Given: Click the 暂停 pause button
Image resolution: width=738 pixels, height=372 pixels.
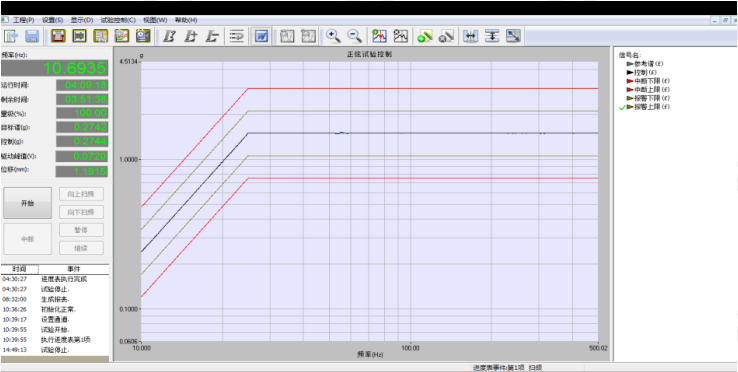Looking at the screenshot, I should pos(81,230).
